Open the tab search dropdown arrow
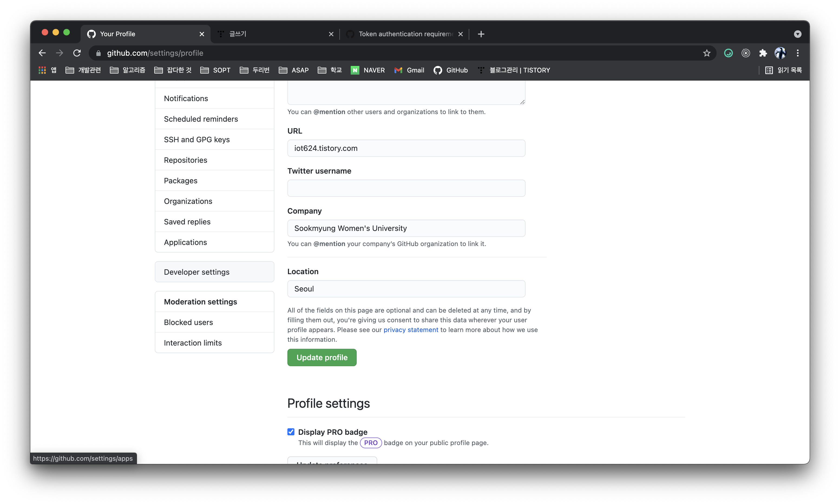 (x=798, y=34)
